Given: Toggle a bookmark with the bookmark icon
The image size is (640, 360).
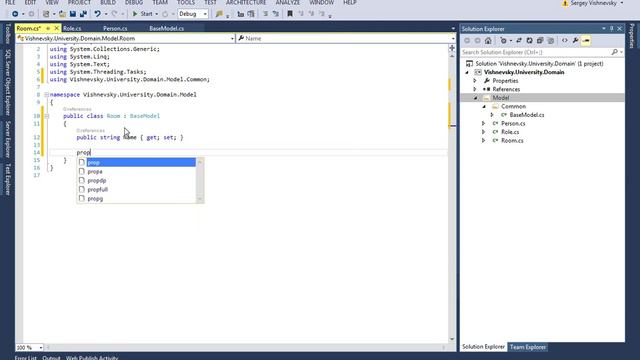Looking at the screenshot, I should point(290,14).
